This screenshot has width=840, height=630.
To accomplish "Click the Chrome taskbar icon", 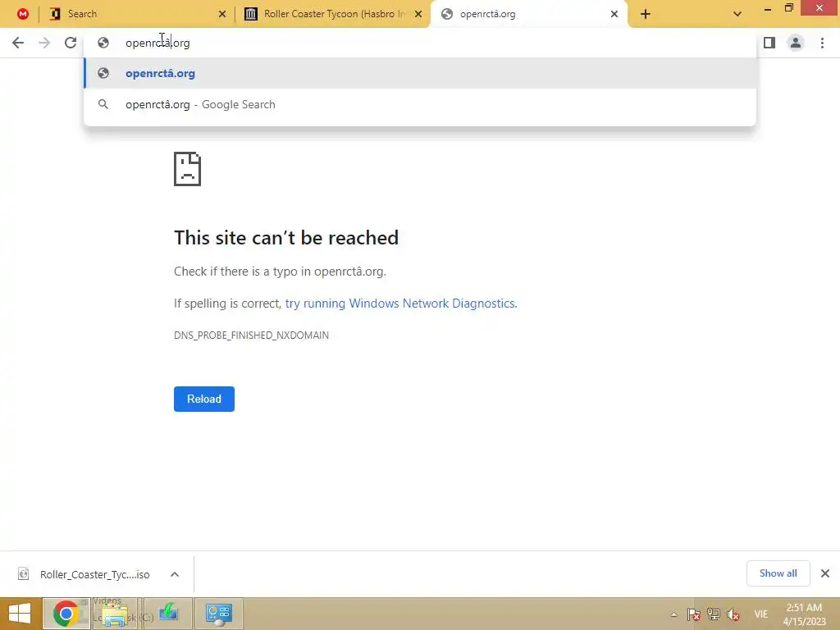I will pos(66,614).
